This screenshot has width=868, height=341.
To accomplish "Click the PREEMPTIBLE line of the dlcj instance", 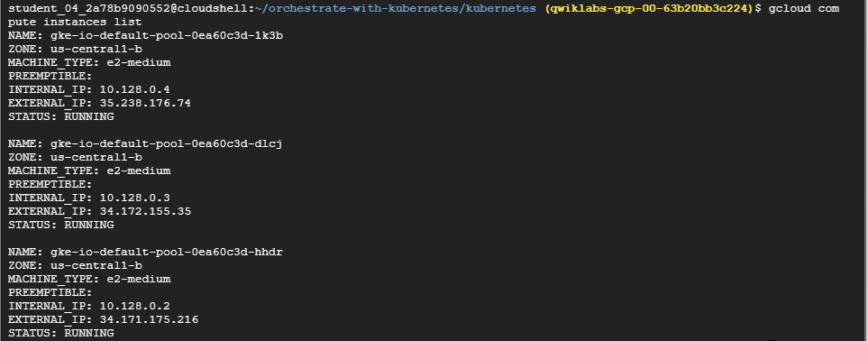I will point(50,184).
